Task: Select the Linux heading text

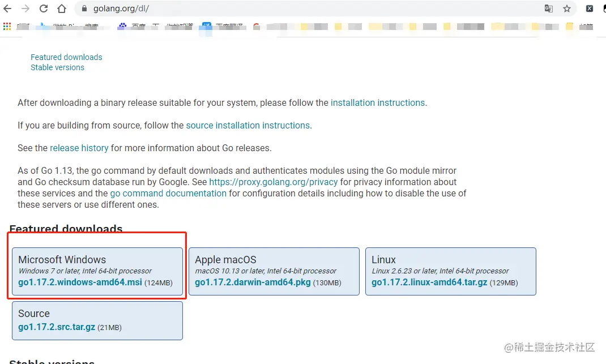Action: click(x=383, y=260)
